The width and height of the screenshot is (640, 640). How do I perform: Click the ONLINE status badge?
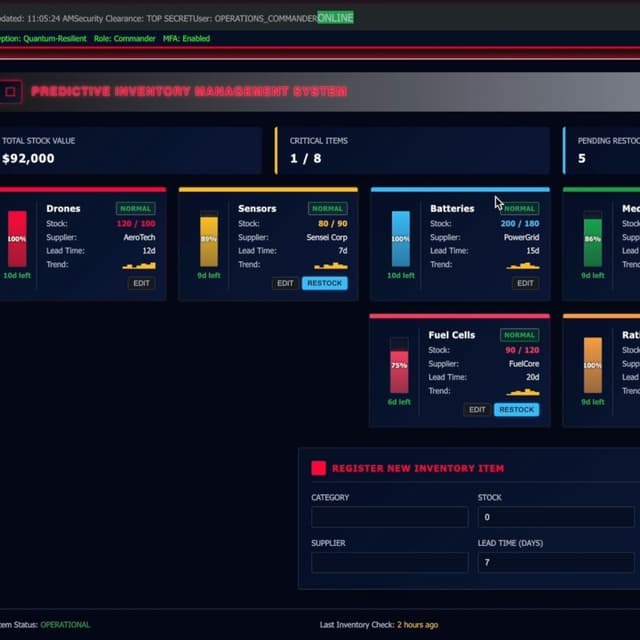pos(336,18)
